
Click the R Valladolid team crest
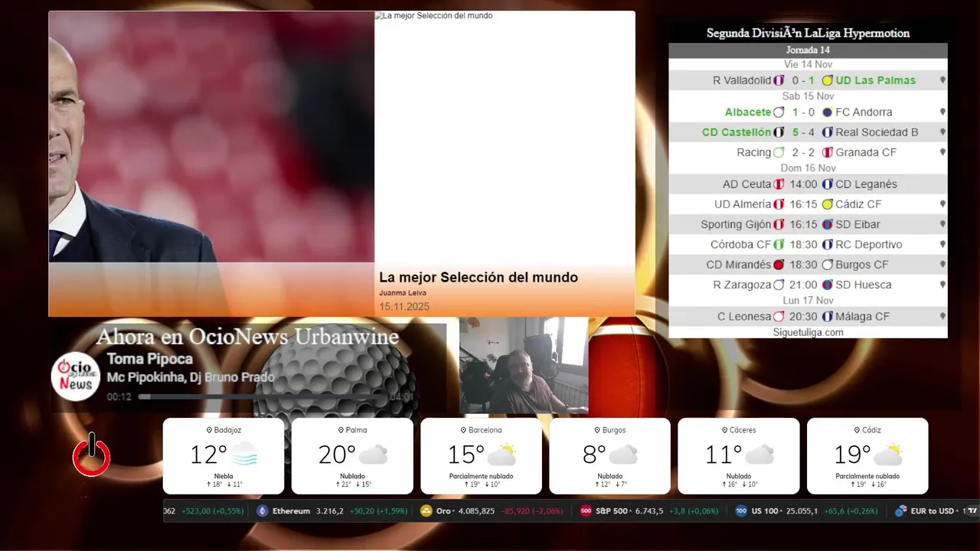[x=779, y=80]
